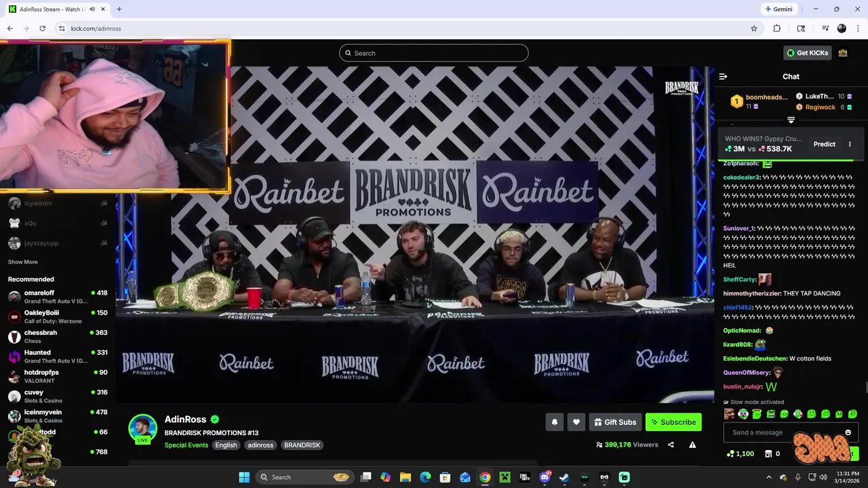Open OakleyBoiii Warzone channel
The width and height of the screenshot is (868, 488).
click(58, 317)
